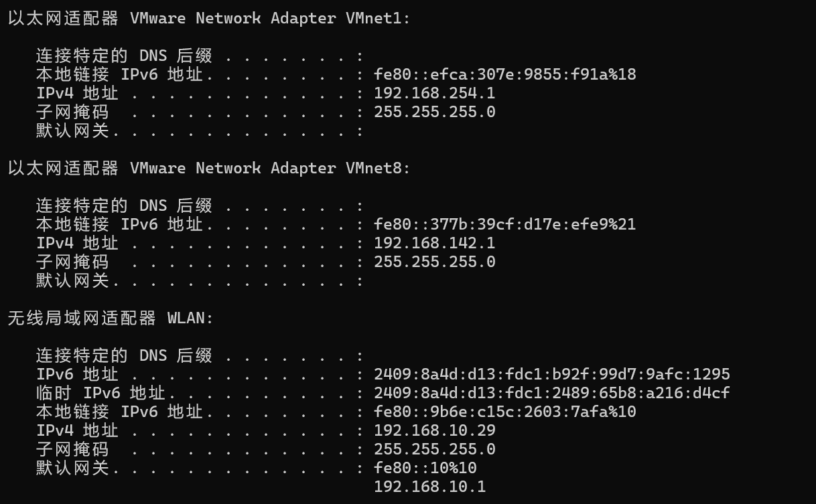This screenshot has width=816, height=504.
Task: Click the subnet mask value under WLAN
Action: click(434, 449)
